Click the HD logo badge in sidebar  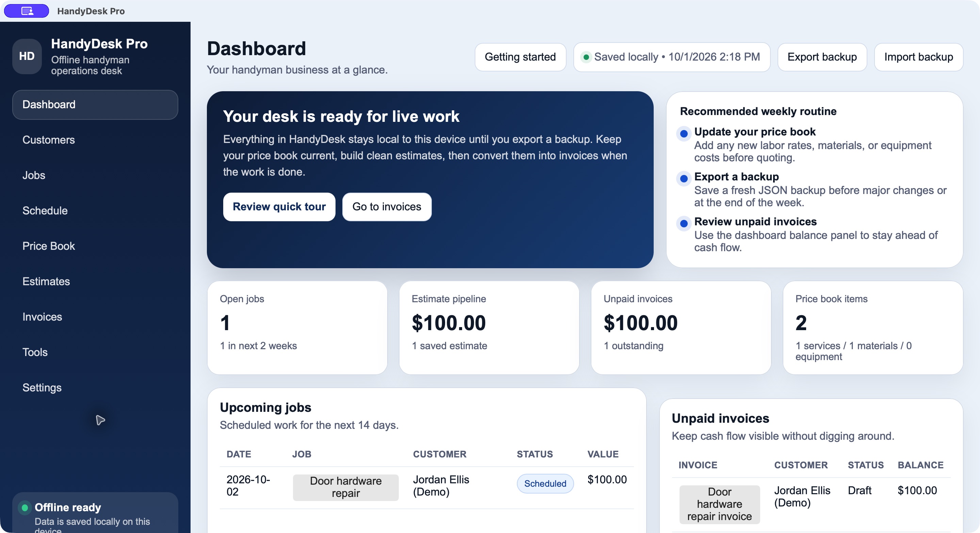click(x=27, y=56)
